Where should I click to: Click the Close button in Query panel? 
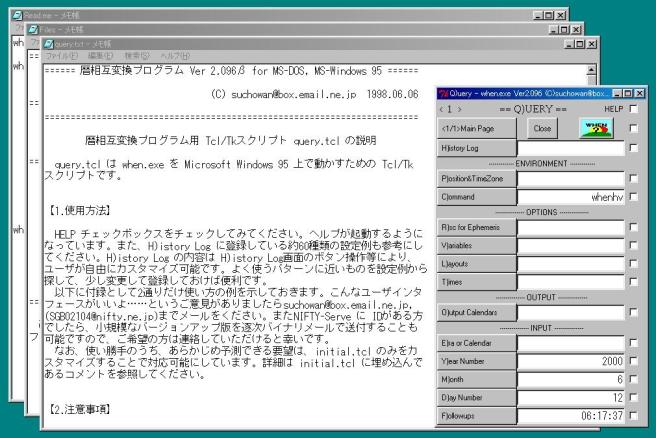pyautogui.click(x=542, y=128)
